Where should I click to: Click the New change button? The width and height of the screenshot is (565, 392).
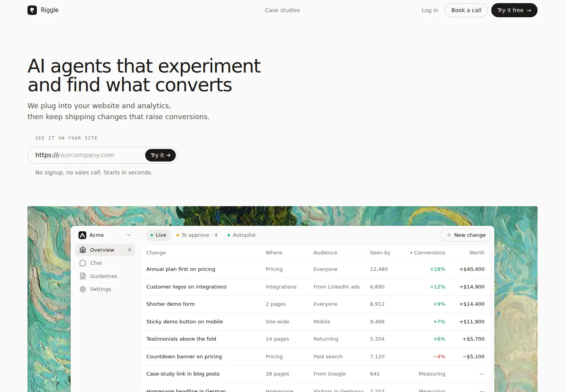click(x=466, y=235)
